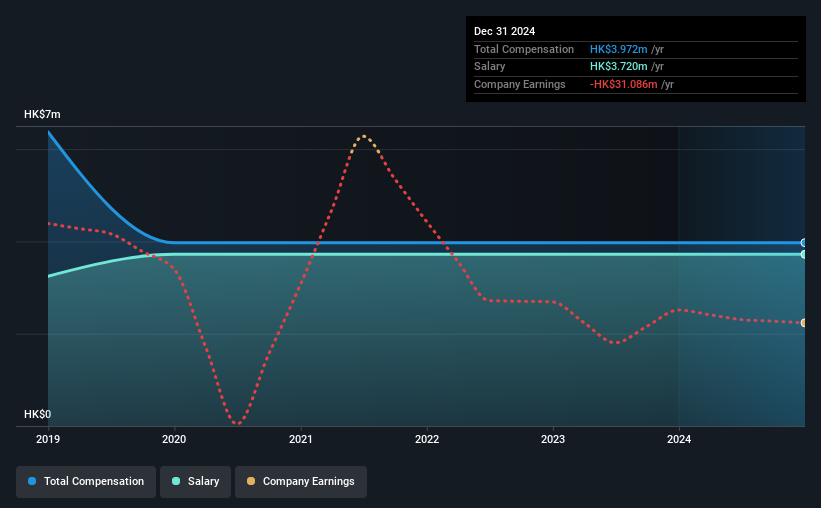This screenshot has height=508, width=821.
Task: Click the Salary tooltip row label
Action: pos(490,67)
